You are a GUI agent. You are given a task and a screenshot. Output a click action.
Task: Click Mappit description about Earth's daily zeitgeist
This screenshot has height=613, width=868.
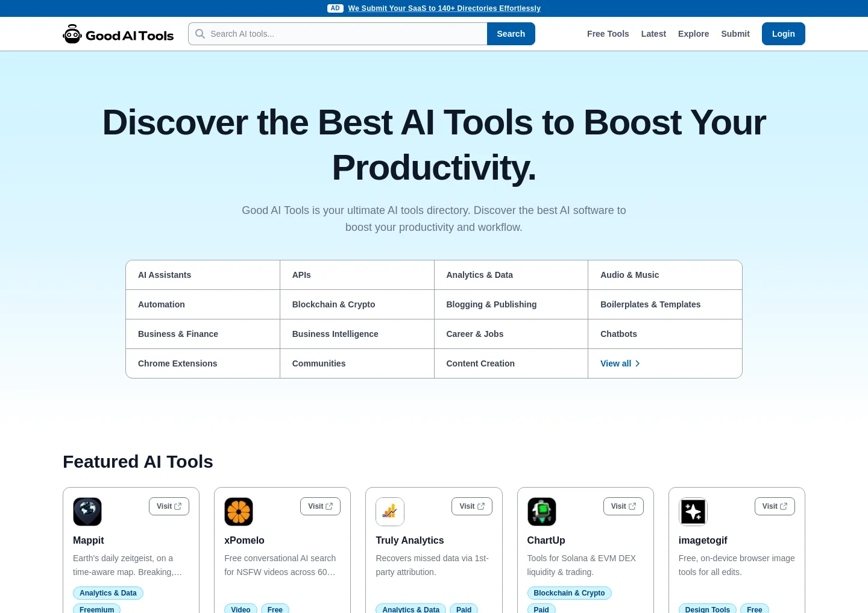click(x=128, y=565)
